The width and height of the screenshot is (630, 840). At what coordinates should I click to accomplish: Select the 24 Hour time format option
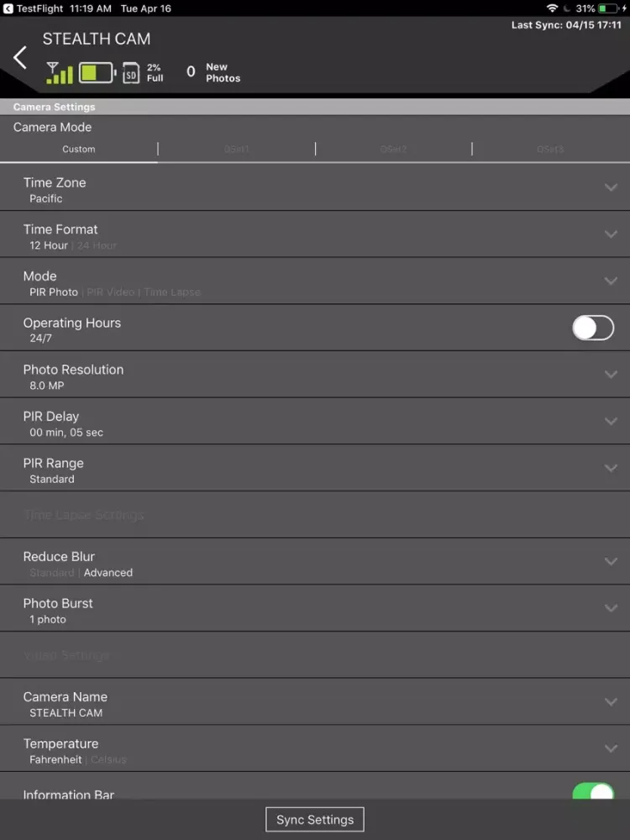pyautogui.click(x=97, y=245)
